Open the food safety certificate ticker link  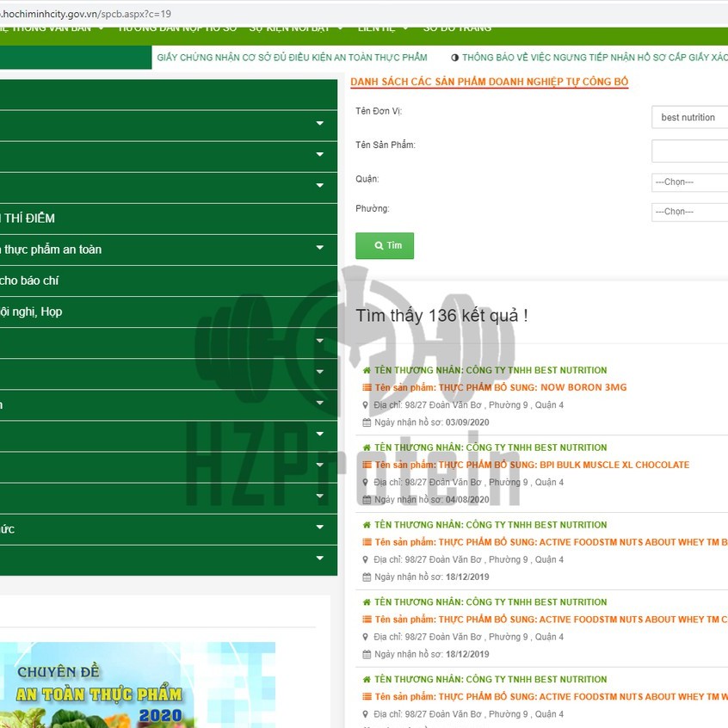292,58
